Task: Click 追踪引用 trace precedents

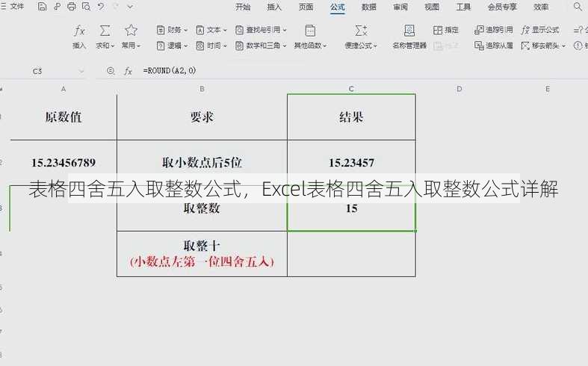Action: coord(494,30)
